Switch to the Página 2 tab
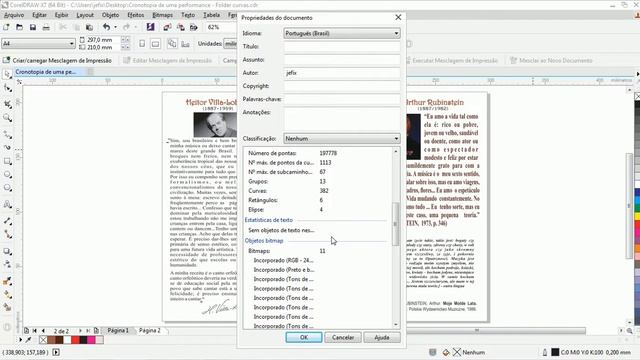640x360 pixels. 149,331
